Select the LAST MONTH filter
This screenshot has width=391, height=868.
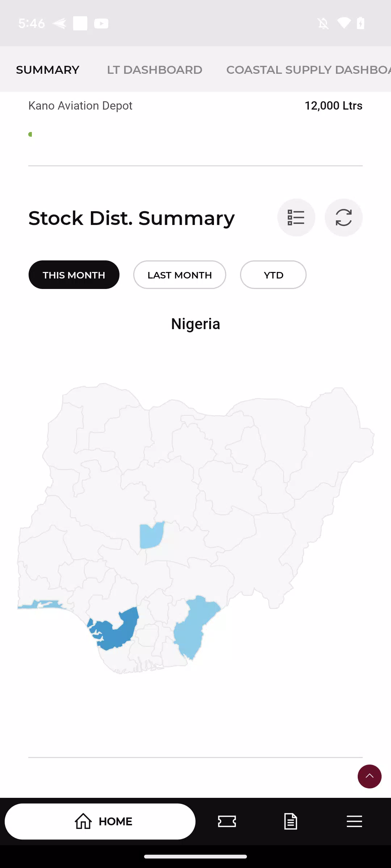(x=180, y=275)
